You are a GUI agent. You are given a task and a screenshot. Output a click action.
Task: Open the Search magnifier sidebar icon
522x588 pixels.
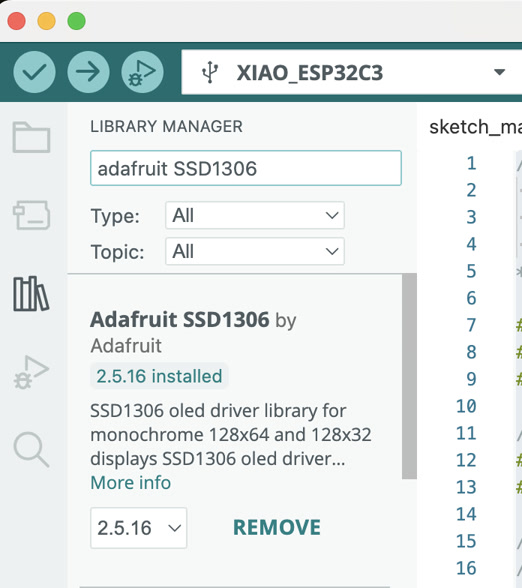click(31, 449)
